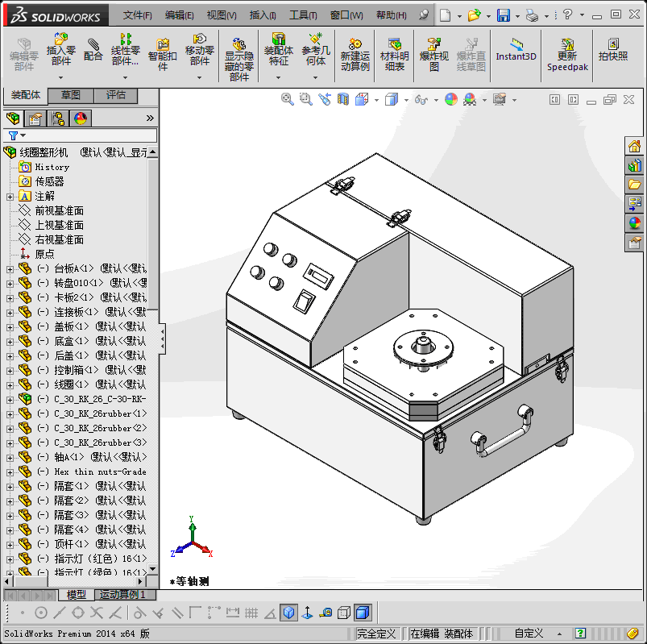Viewport: 647px width, 644px height.
Task: Open DisplayManager color ball tab
Action: (x=81, y=119)
